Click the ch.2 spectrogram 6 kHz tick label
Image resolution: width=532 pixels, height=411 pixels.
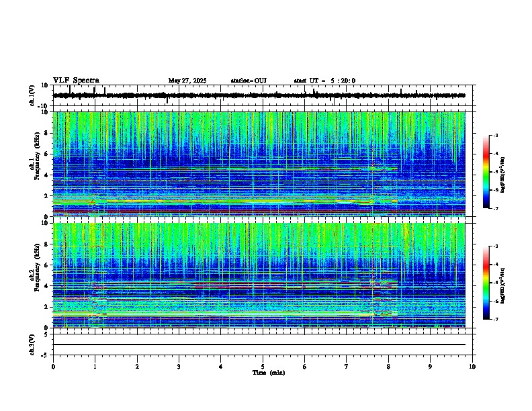click(x=47, y=265)
